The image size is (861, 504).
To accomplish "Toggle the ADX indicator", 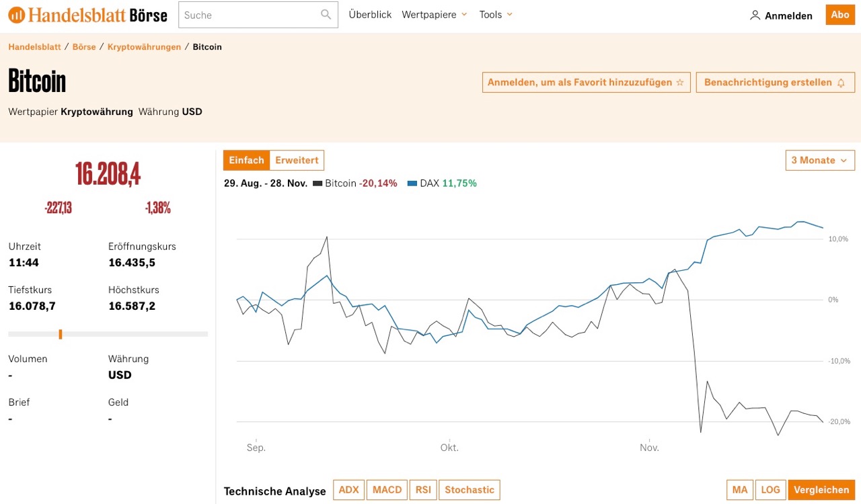I will 348,490.
